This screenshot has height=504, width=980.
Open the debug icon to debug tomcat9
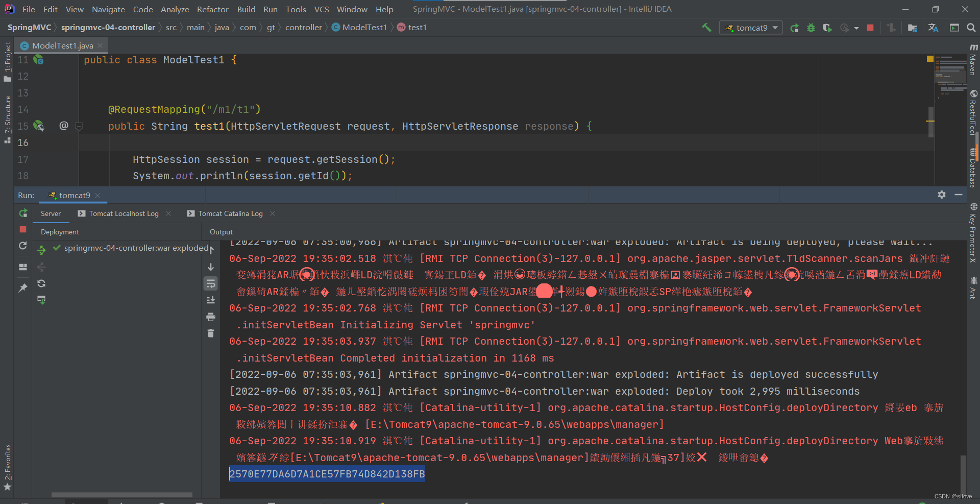pyautogui.click(x=812, y=28)
